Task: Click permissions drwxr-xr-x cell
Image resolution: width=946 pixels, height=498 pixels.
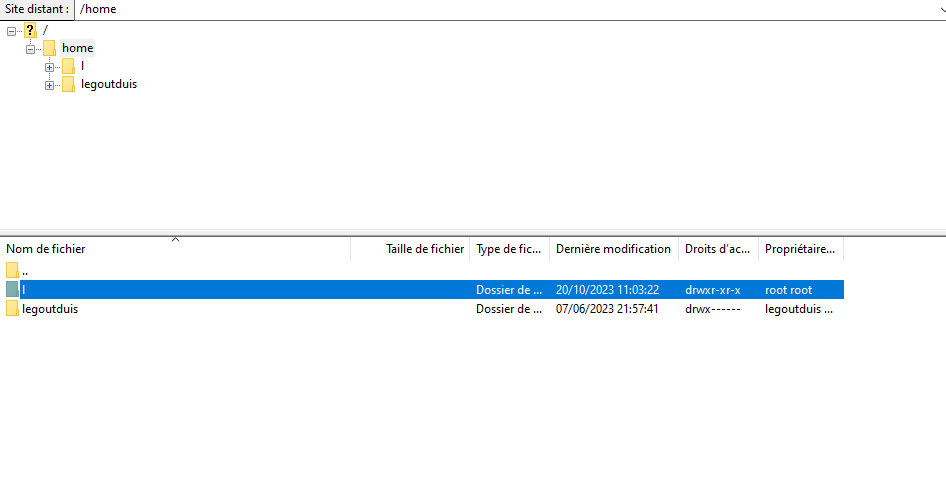Action: tap(713, 290)
